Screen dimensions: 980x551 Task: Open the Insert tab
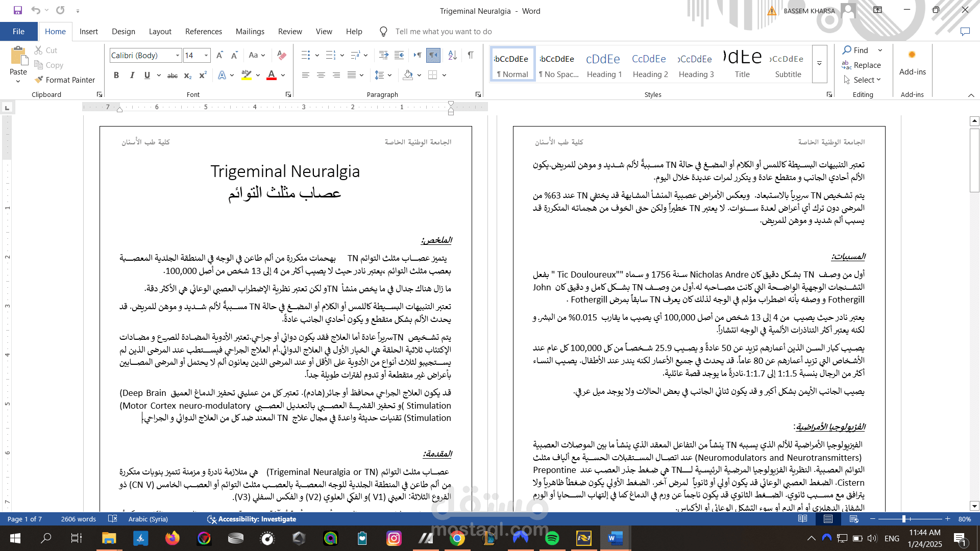(x=88, y=32)
